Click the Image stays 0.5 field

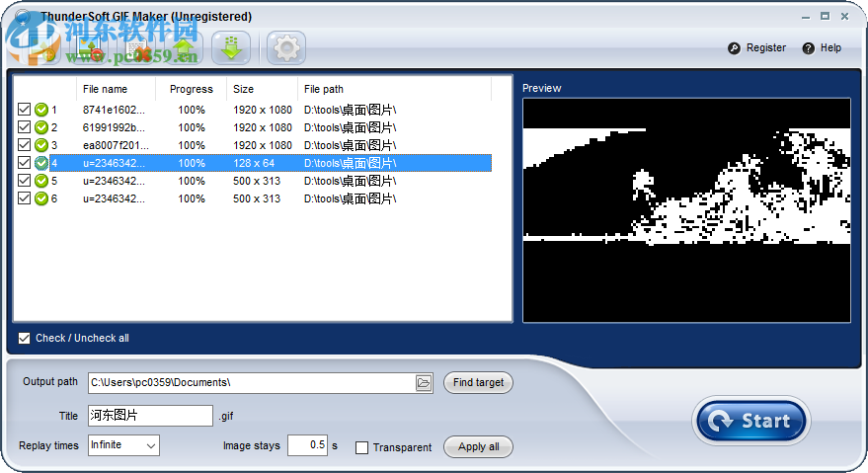click(x=308, y=445)
